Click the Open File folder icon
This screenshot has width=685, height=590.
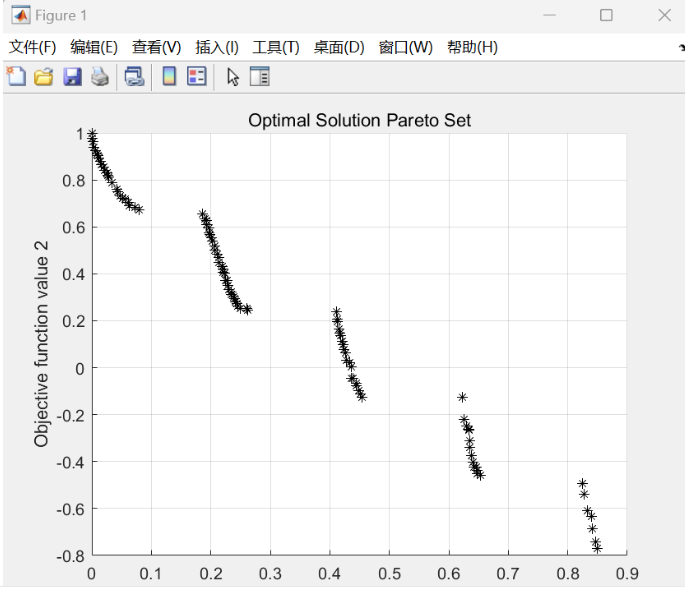(x=44, y=77)
